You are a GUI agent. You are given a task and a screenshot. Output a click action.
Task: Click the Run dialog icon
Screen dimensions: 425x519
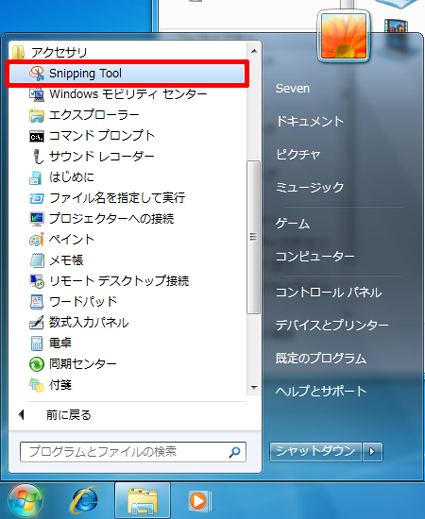(x=37, y=198)
